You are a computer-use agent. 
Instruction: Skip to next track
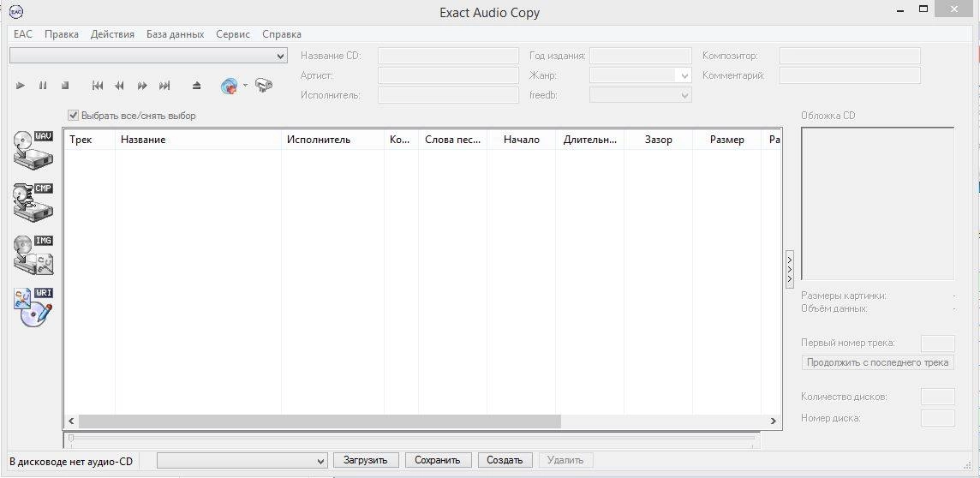164,86
